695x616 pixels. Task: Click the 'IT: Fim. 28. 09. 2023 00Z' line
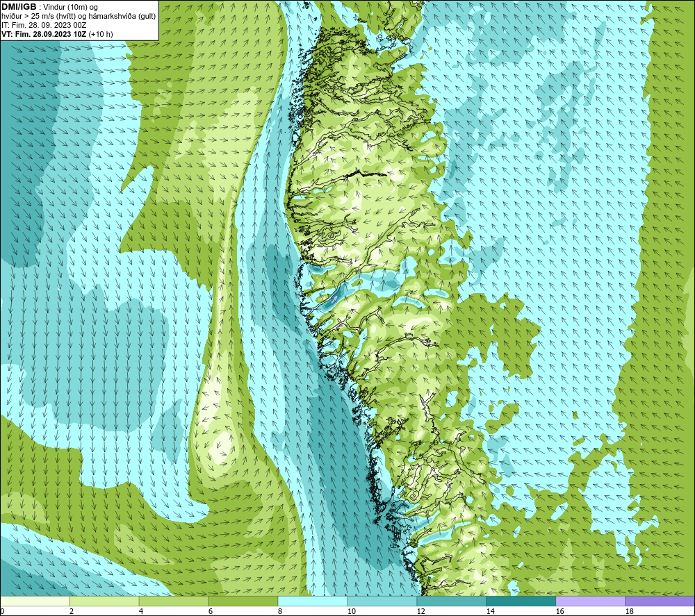coord(44,25)
